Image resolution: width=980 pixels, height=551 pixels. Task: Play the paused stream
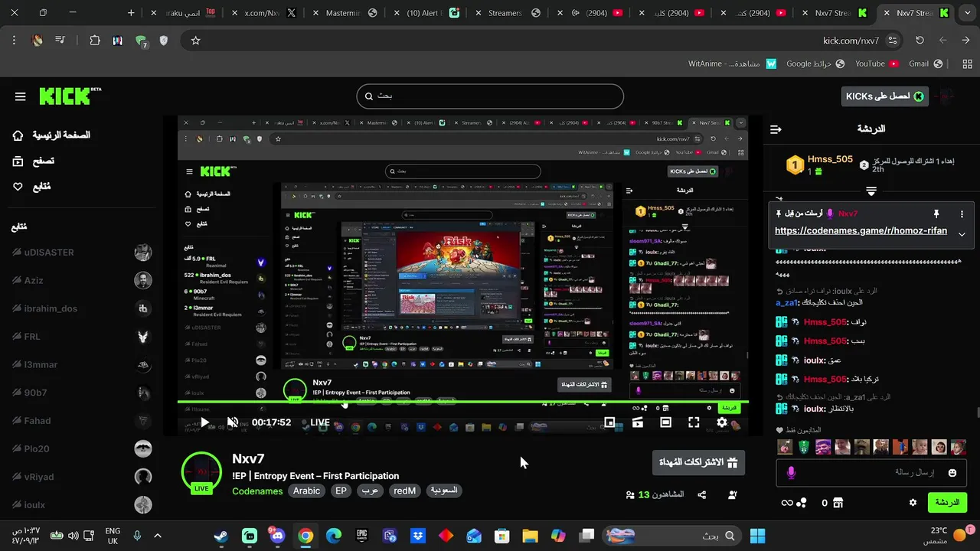(204, 422)
